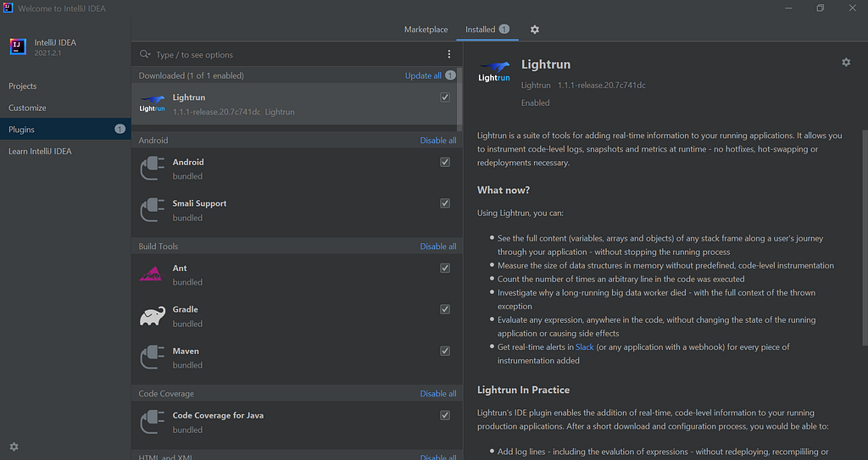
Task: Select the Lightrun plugin row name
Action: (189, 97)
